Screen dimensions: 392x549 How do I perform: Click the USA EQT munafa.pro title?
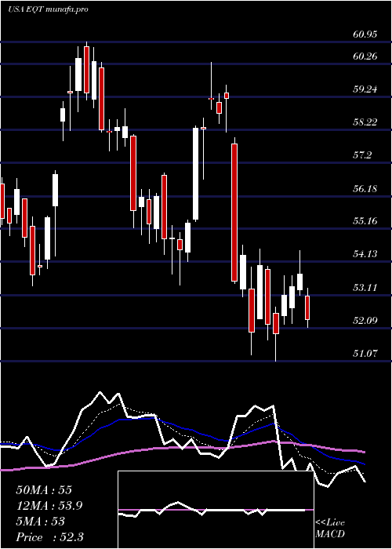pos(48,9)
